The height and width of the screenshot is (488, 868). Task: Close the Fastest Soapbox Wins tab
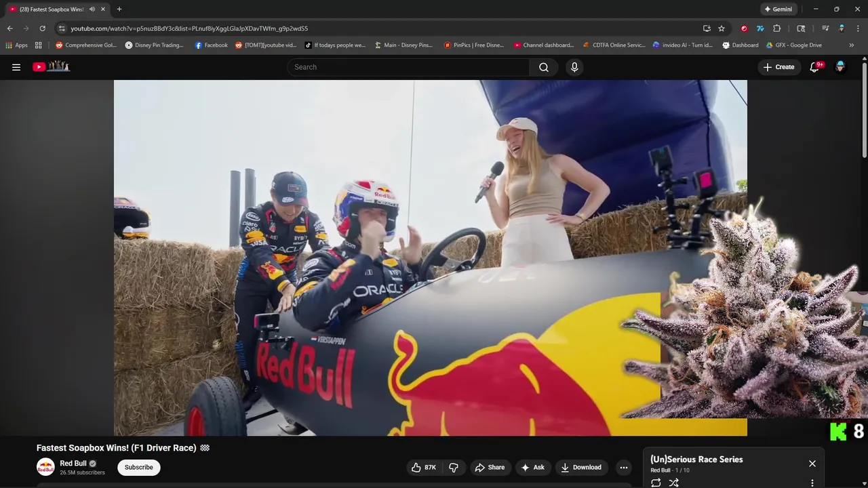[102, 9]
